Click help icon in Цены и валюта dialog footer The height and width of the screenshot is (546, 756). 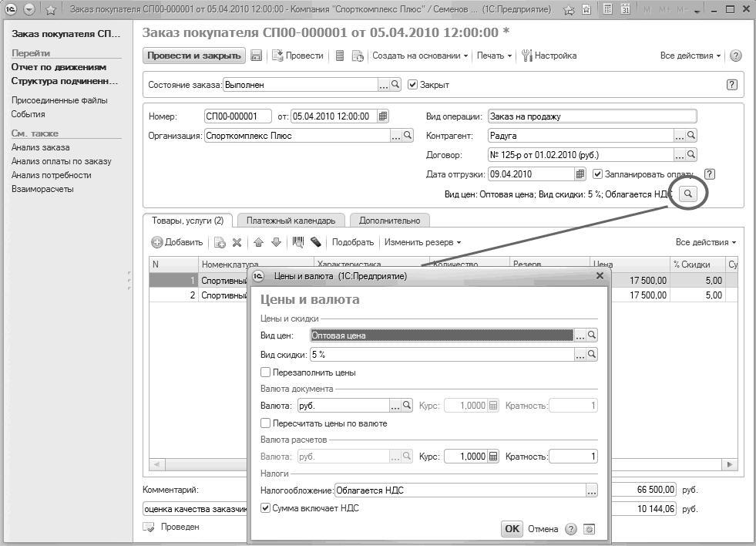pos(571,529)
